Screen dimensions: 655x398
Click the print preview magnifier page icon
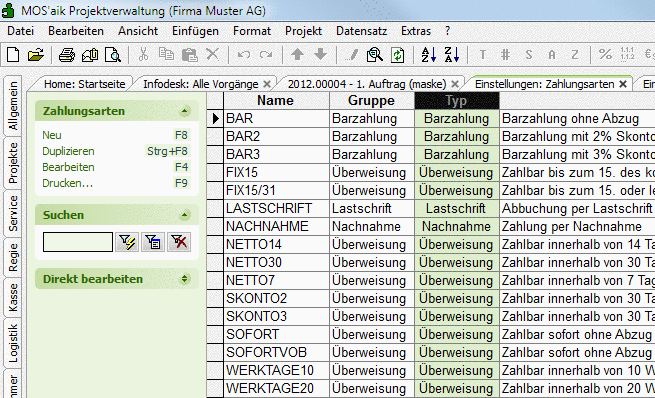point(113,55)
